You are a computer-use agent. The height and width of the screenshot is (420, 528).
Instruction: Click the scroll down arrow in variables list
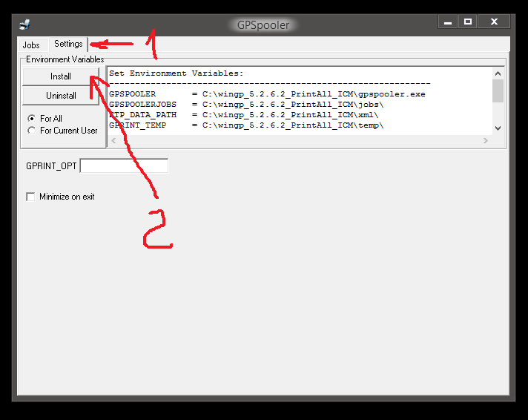pos(498,128)
